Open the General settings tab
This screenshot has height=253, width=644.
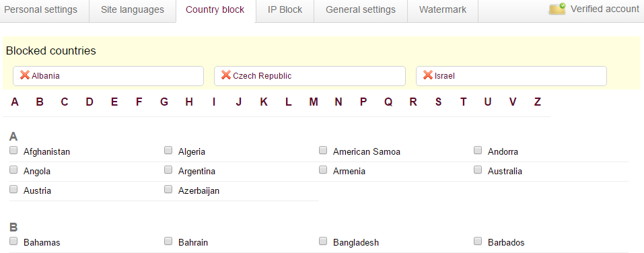click(361, 9)
